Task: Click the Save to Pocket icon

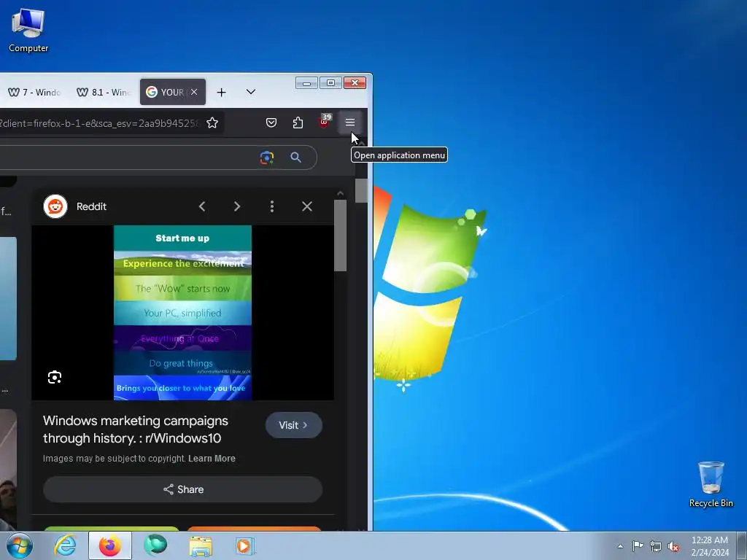Action: [271, 122]
